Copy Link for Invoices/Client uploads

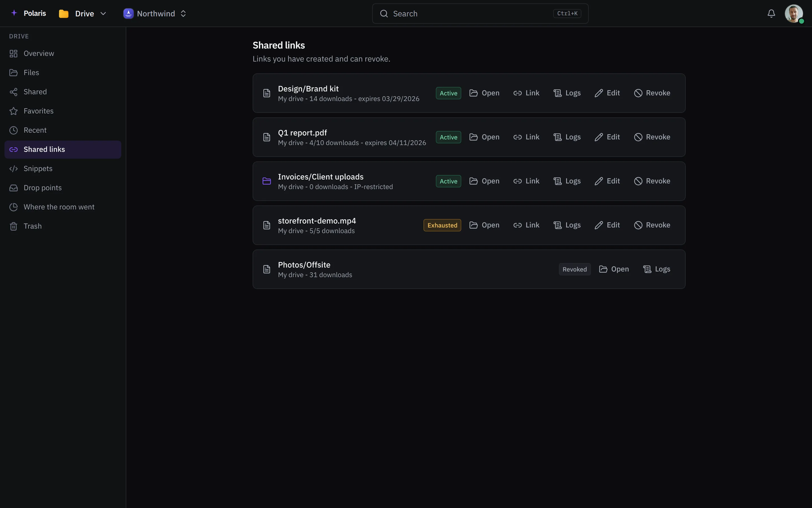point(526,181)
